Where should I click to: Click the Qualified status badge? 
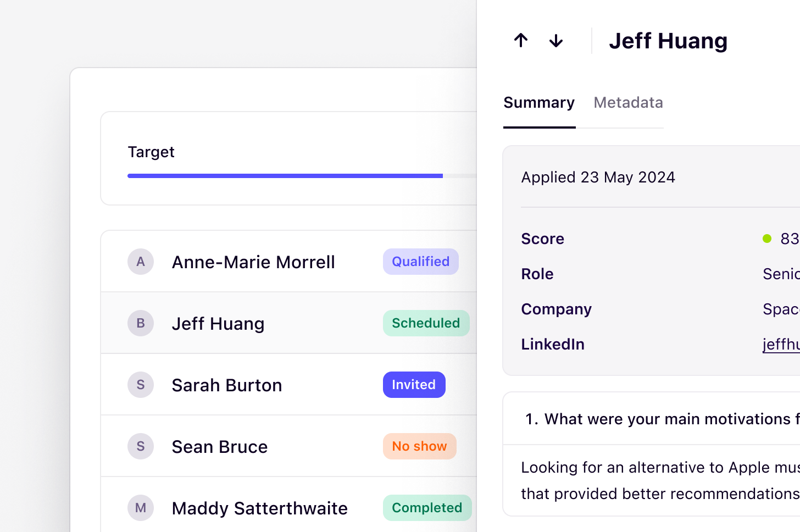[420, 262]
